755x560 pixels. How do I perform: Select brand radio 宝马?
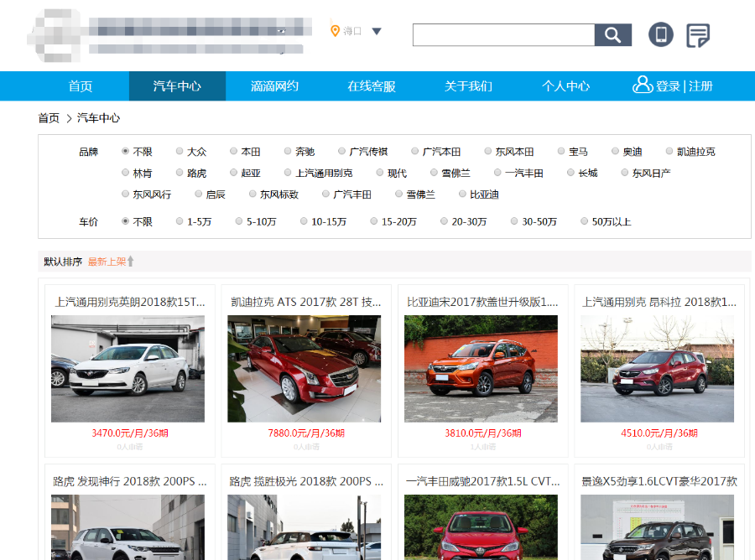tap(561, 151)
